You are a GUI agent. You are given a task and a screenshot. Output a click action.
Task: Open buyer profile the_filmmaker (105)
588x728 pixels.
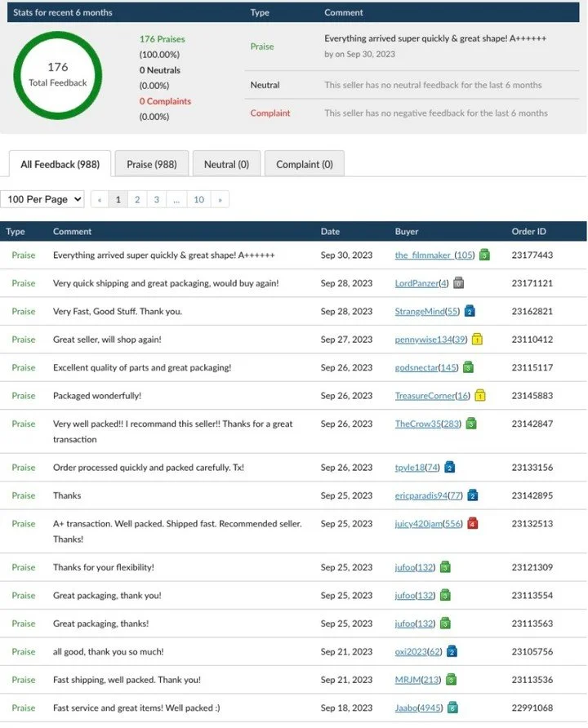click(434, 255)
